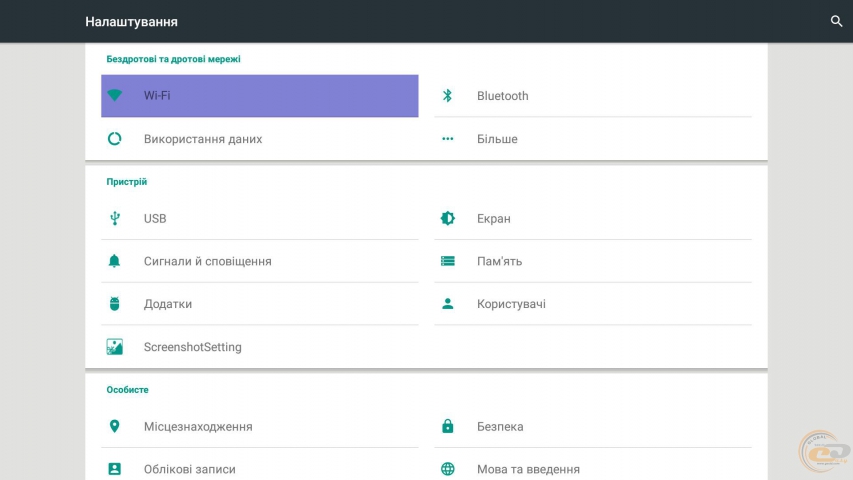Viewport: 853px width, 480px height.
Task: Open Використання даних settings
Action: [x=203, y=139]
